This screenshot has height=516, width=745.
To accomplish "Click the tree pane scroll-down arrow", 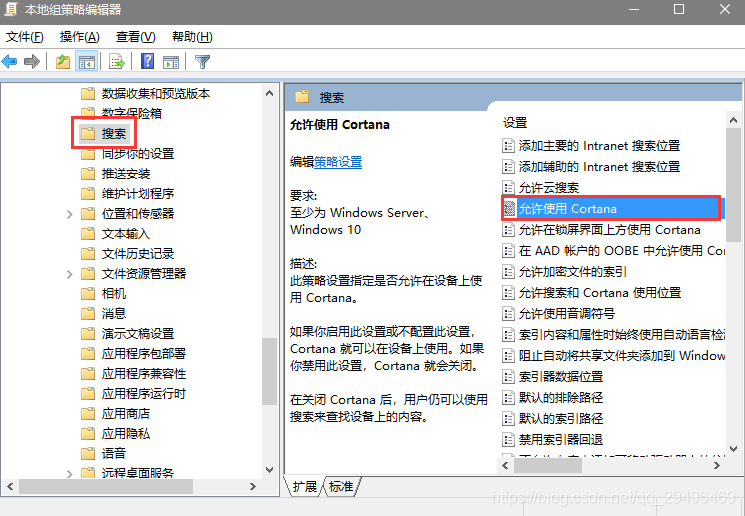I will coord(269,470).
